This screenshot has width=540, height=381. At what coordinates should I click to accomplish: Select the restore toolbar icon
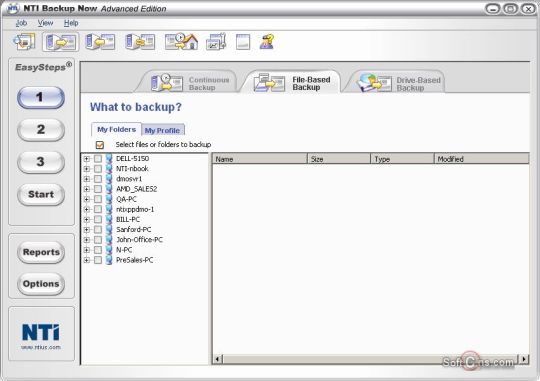(100, 42)
